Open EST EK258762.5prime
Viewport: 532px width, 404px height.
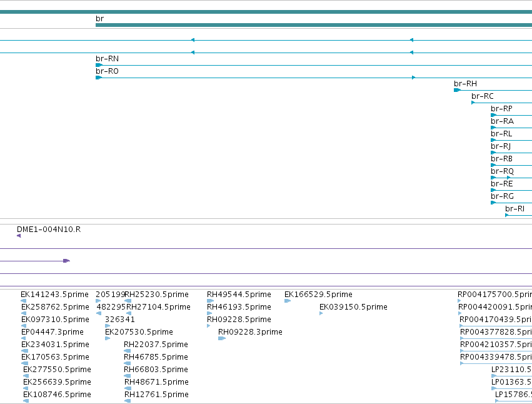point(55,307)
